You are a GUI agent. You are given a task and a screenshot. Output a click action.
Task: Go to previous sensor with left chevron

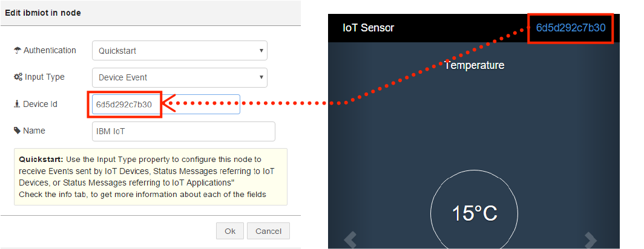[350, 241]
